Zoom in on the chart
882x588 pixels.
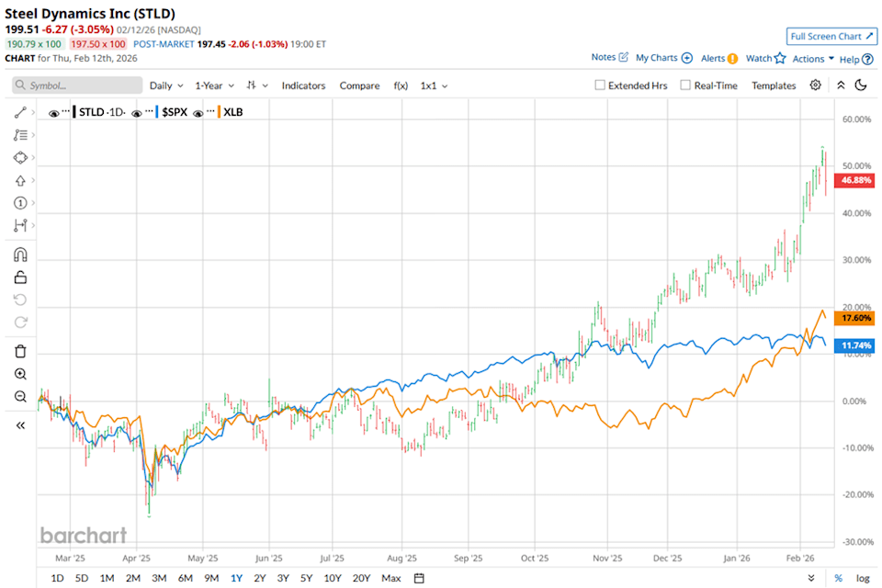(20, 374)
